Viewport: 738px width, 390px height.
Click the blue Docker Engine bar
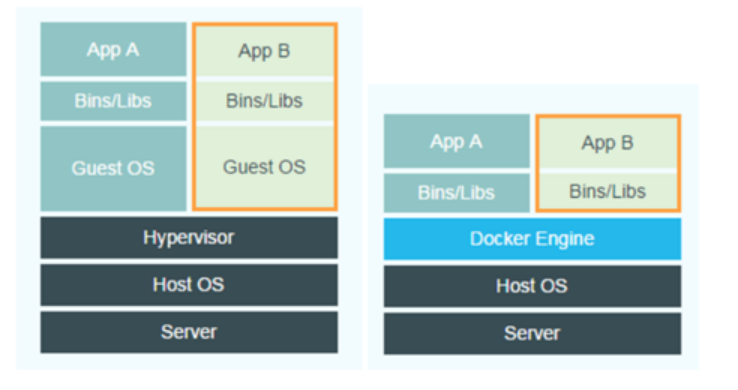tap(532, 239)
